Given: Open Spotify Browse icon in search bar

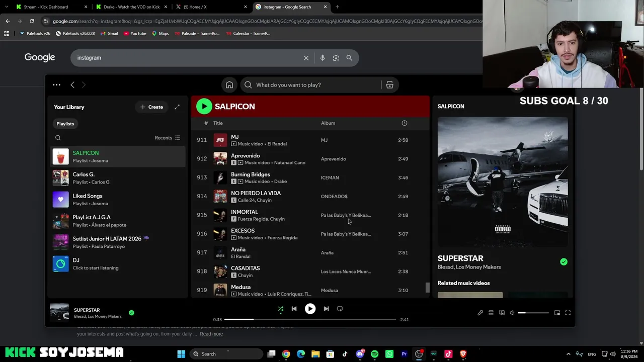Looking at the screenshot, I should coord(389,85).
